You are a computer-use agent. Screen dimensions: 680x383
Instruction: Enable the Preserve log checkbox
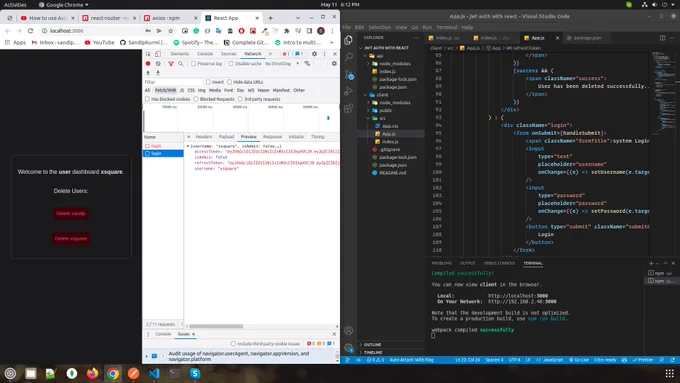point(193,64)
